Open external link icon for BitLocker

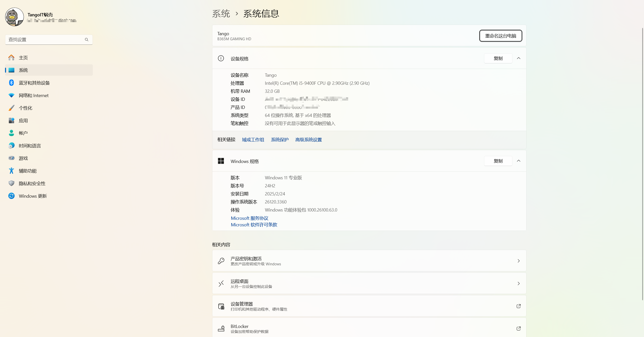(x=518, y=328)
